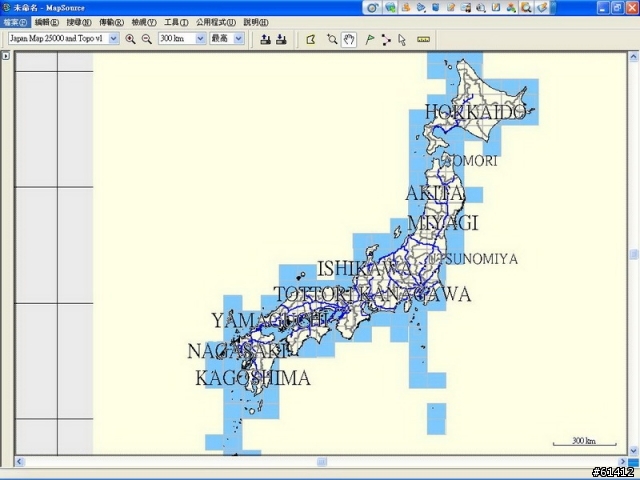
Task: Open the 搜尋(N) menu
Action: (79, 22)
